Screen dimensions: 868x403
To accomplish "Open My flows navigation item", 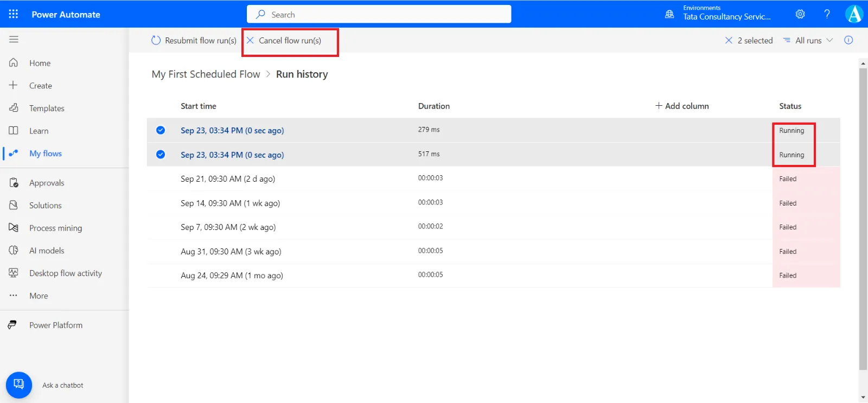I will [46, 153].
